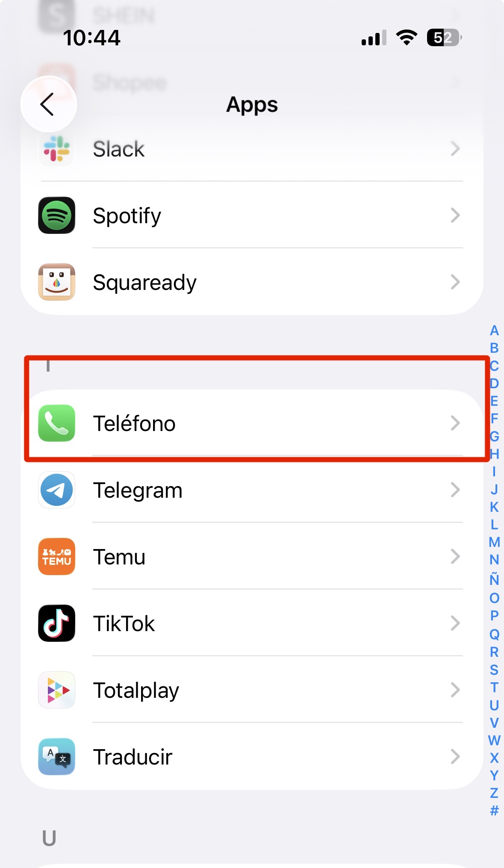Tap the Squaready smiley icon
The width and height of the screenshot is (504, 868).
(x=56, y=282)
